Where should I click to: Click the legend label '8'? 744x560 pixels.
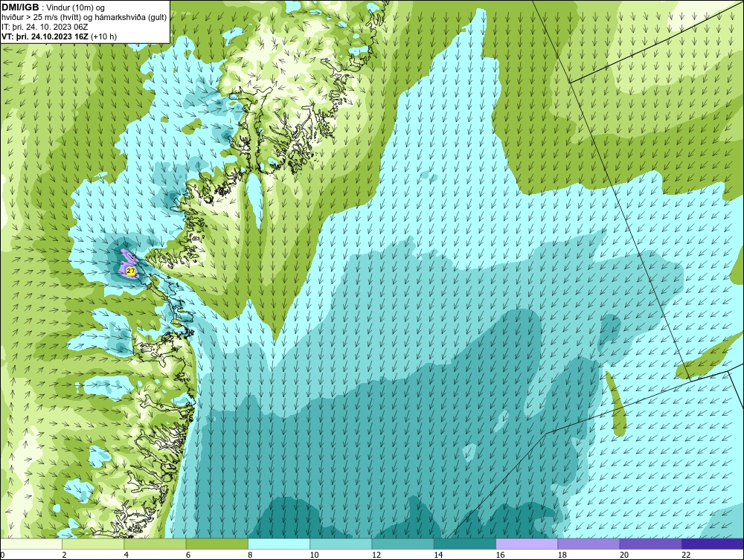tap(250, 555)
